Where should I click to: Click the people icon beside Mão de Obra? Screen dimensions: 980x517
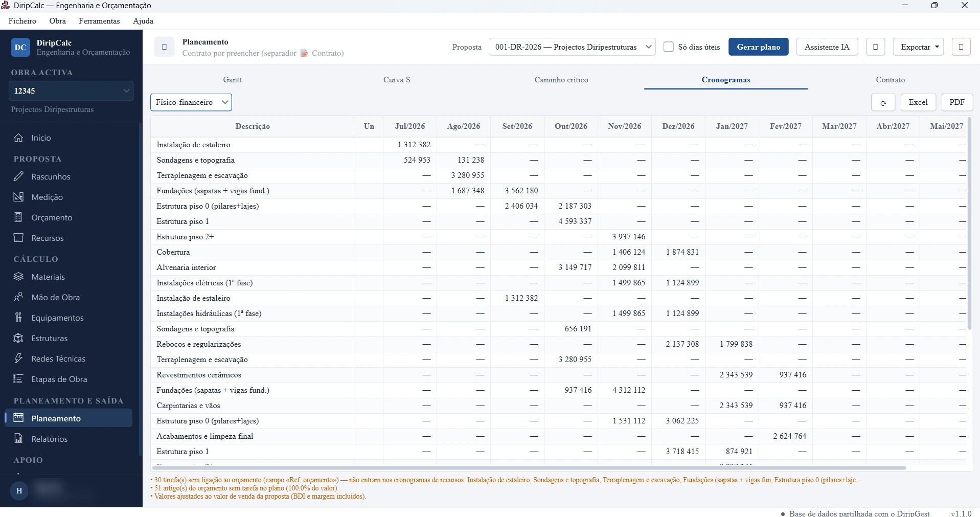pyautogui.click(x=18, y=297)
